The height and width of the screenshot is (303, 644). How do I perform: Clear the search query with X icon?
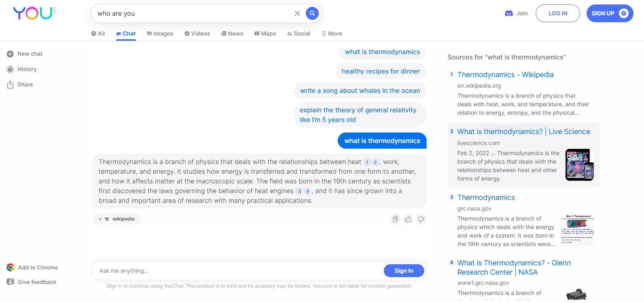pos(297,13)
